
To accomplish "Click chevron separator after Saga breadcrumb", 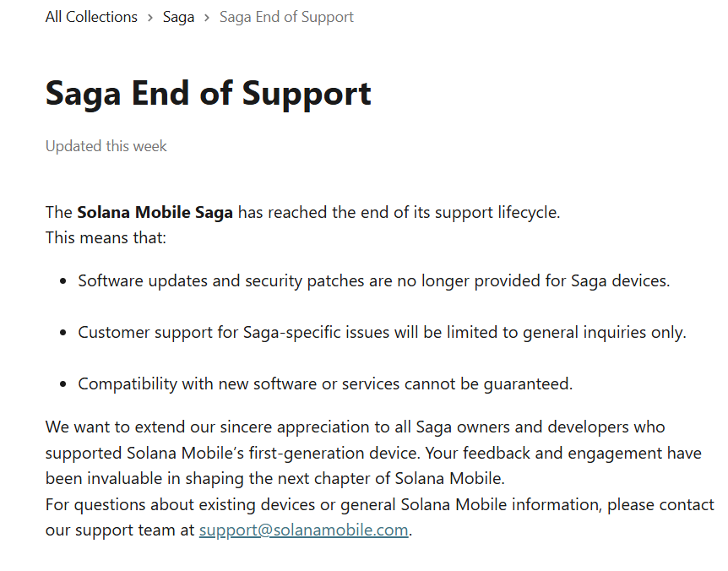I will (207, 17).
